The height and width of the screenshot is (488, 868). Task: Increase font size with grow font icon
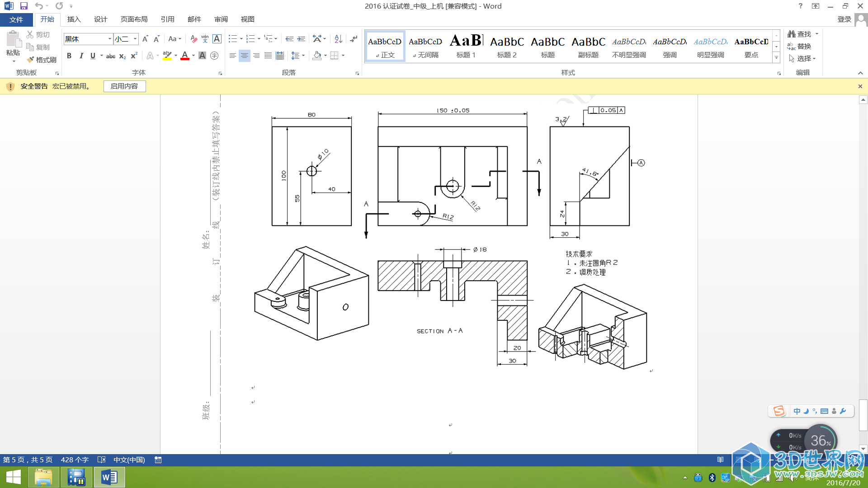tap(145, 39)
